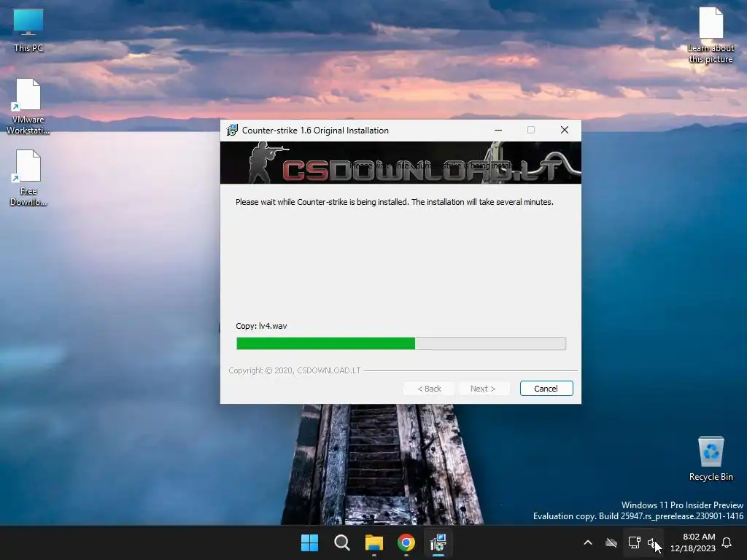Click the disabled Next button
The image size is (747, 560).
coord(483,389)
